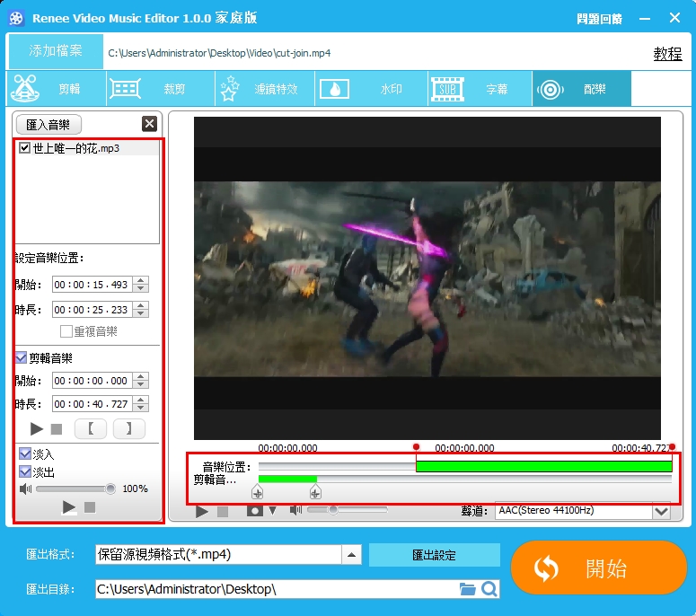Toggle the 淡出 fade-out checkbox
This screenshot has height=616, width=696.
click(x=25, y=471)
